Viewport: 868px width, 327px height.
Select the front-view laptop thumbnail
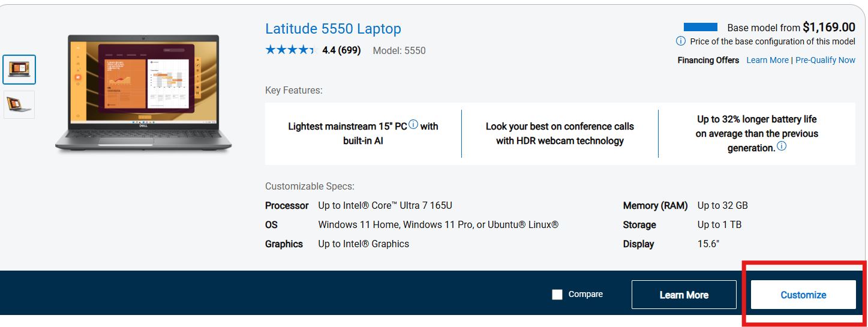tap(19, 70)
